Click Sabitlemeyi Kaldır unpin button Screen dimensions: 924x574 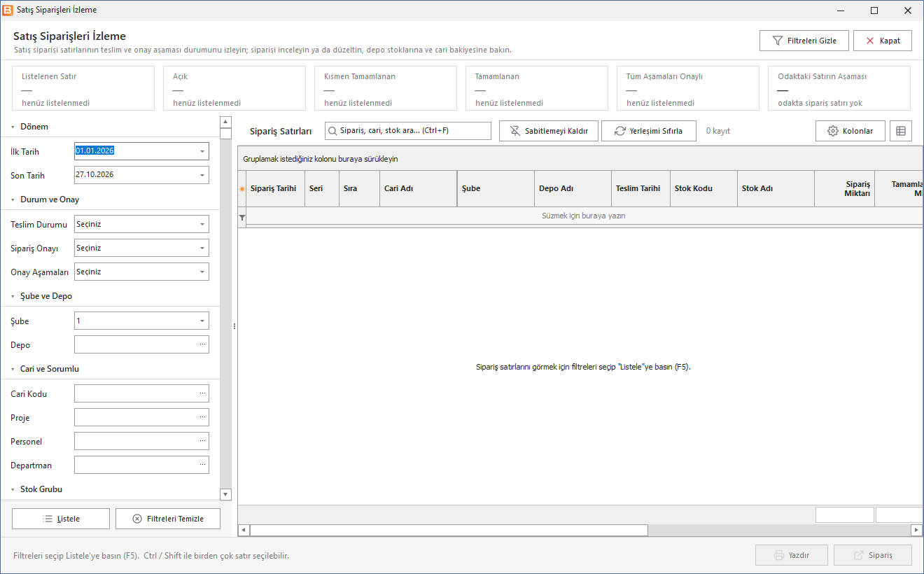pyautogui.click(x=549, y=131)
